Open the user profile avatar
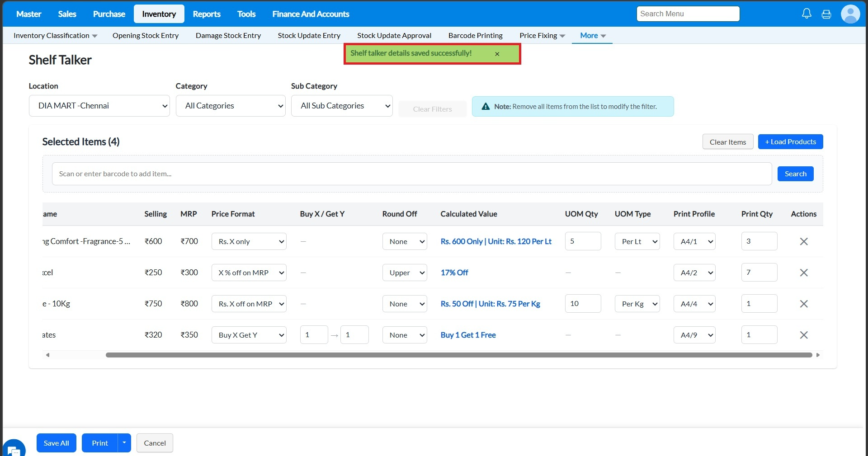 click(850, 14)
